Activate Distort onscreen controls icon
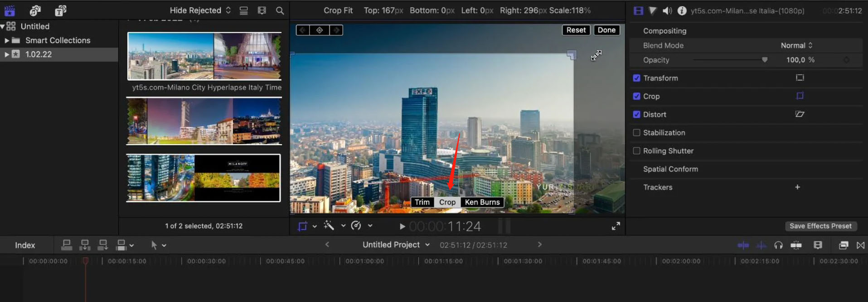The image size is (868, 302). coord(800,114)
